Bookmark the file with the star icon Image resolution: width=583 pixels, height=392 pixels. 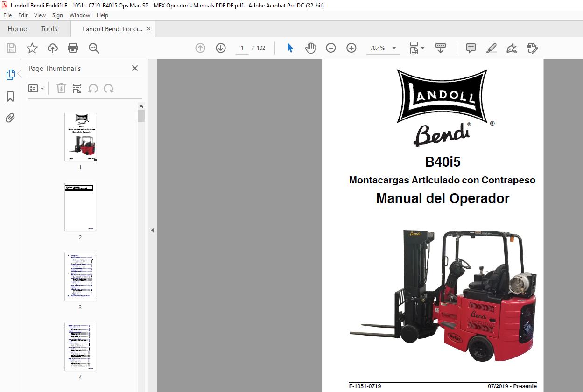click(x=32, y=48)
